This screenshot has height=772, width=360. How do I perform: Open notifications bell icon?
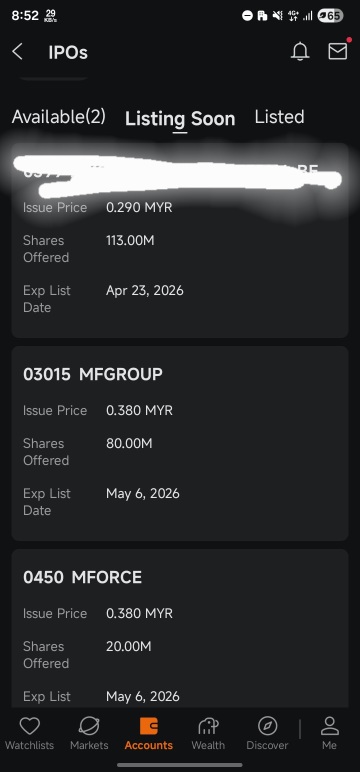click(300, 51)
